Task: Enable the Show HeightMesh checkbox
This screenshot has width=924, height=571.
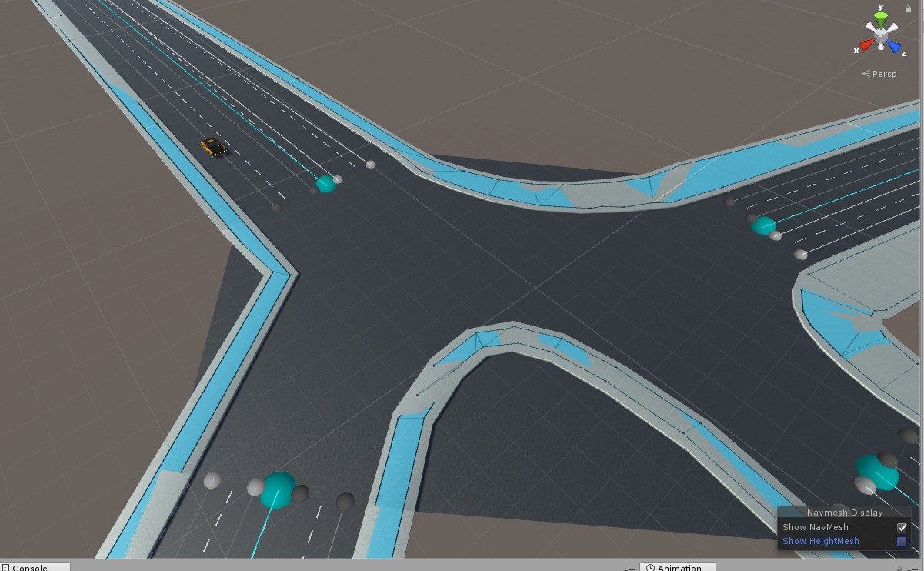Action: point(902,541)
